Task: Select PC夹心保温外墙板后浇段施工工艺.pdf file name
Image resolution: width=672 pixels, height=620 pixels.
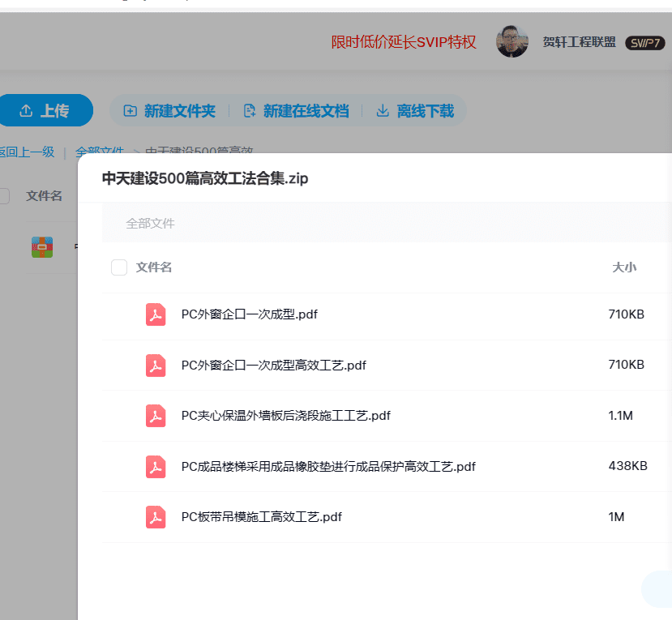Action: click(286, 416)
